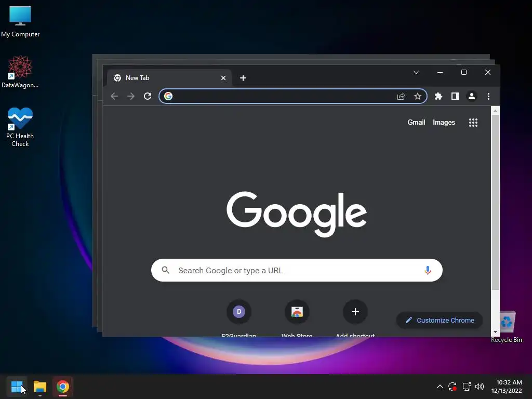Bookmark this tab with the star icon
The height and width of the screenshot is (399, 532).
[418, 96]
